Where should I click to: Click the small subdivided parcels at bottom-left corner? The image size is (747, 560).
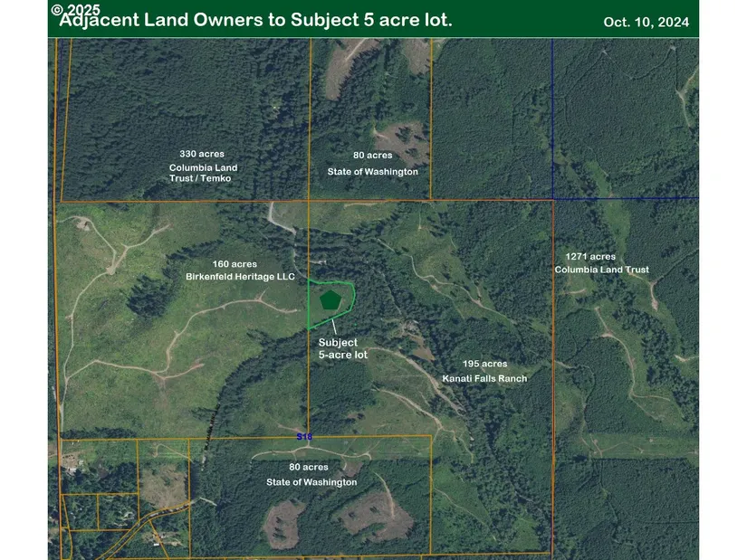pos(100,511)
